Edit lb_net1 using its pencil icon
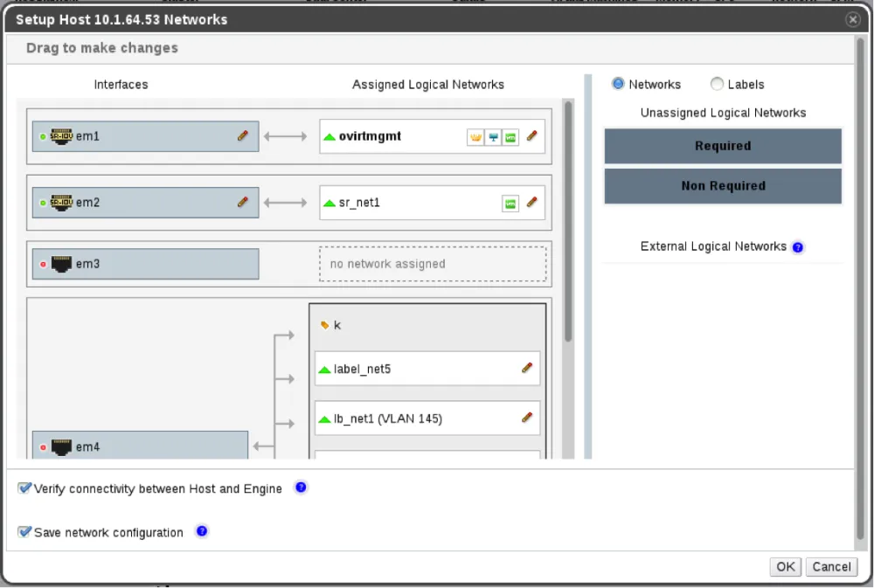 click(x=527, y=418)
